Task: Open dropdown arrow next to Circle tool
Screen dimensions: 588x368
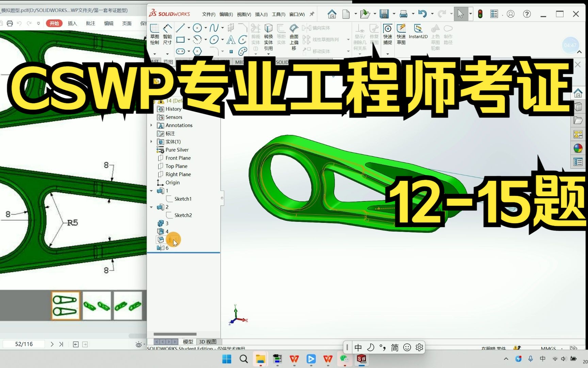Action: click(206, 28)
